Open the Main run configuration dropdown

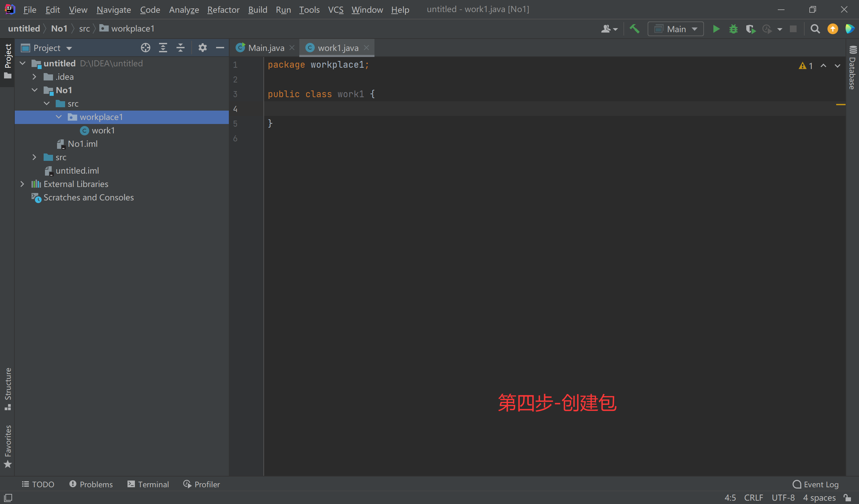click(675, 29)
